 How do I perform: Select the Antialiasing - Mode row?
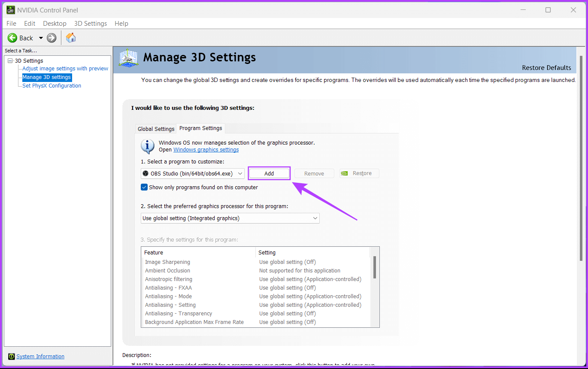[x=255, y=296]
